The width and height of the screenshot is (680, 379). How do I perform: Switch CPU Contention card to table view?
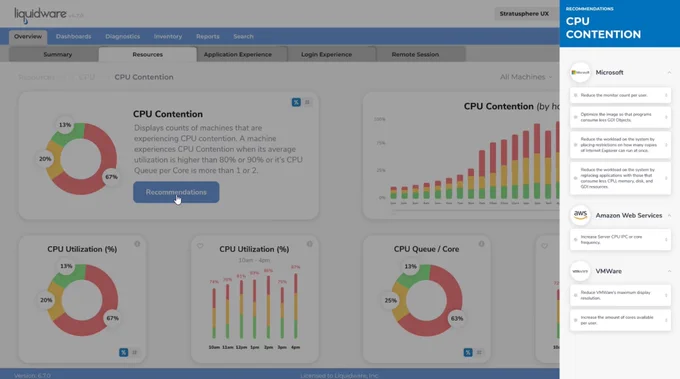coord(307,102)
